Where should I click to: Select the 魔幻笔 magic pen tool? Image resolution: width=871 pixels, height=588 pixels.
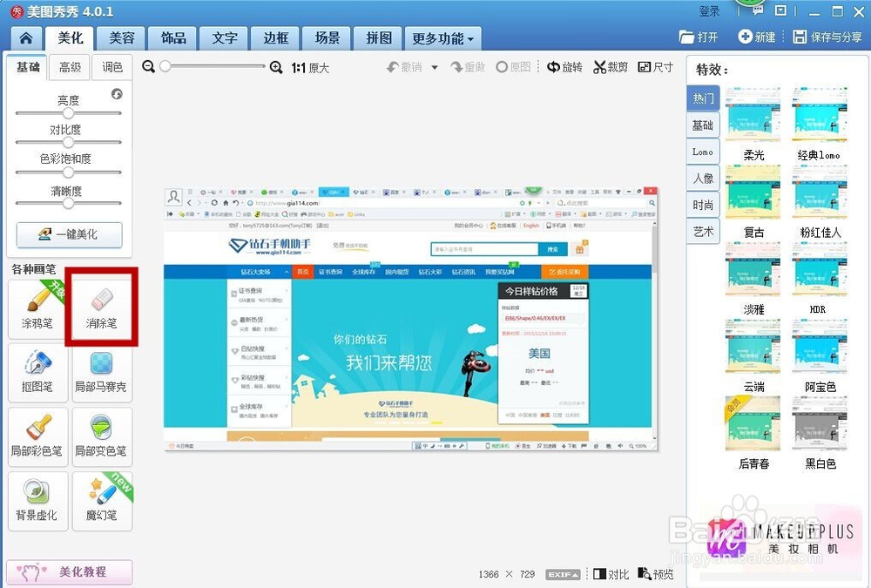point(101,501)
